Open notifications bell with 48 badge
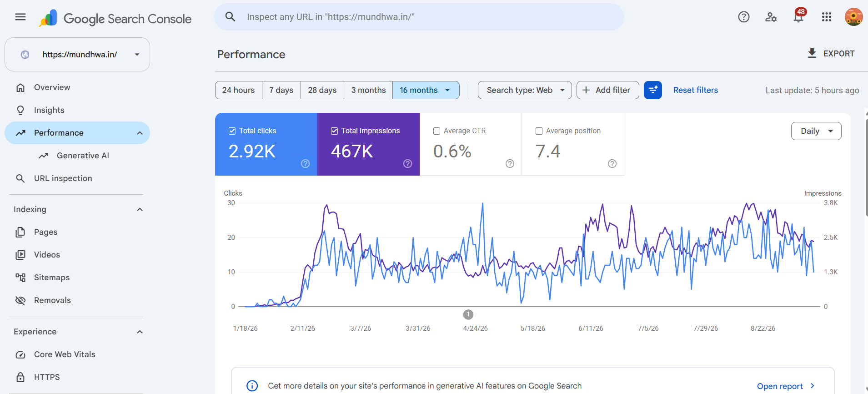The image size is (868, 394). [799, 16]
